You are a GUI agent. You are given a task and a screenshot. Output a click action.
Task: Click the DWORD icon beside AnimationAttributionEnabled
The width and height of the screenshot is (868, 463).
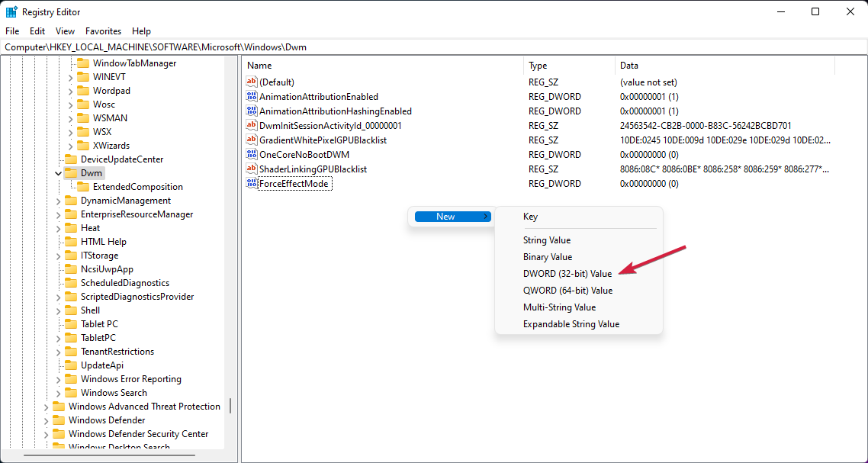coord(252,96)
